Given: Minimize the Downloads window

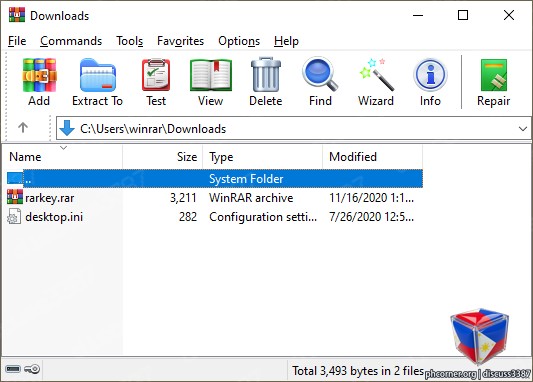Looking at the screenshot, I should point(418,15).
